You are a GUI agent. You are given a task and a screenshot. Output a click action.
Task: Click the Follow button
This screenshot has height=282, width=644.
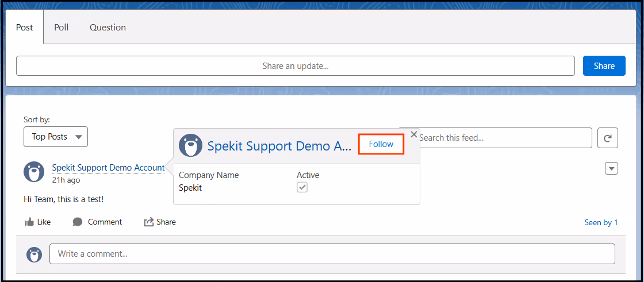pyautogui.click(x=381, y=144)
